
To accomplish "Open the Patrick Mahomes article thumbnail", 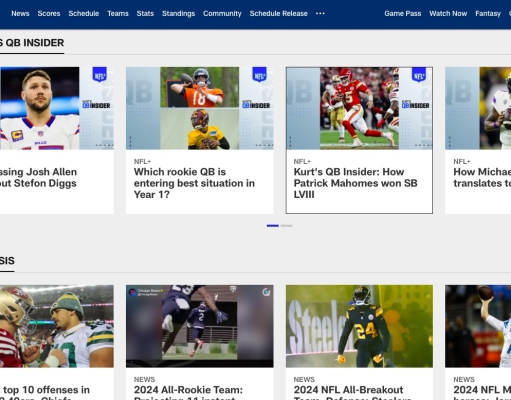I will [359, 108].
